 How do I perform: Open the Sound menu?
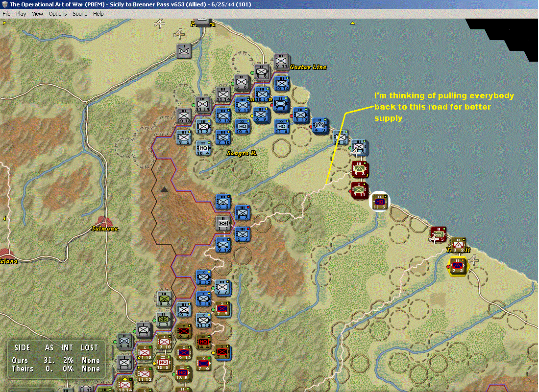coord(80,14)
